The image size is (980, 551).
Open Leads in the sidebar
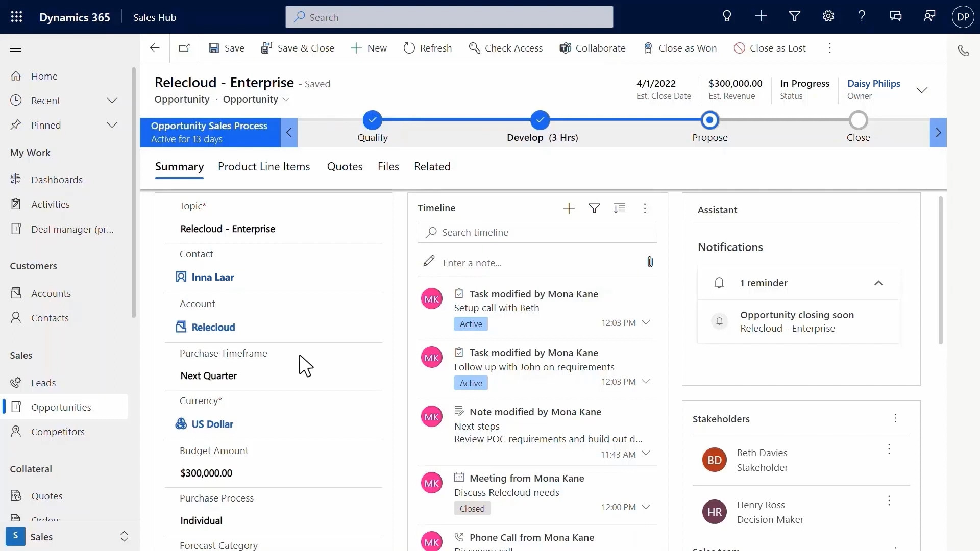click(x=64, y=383)
